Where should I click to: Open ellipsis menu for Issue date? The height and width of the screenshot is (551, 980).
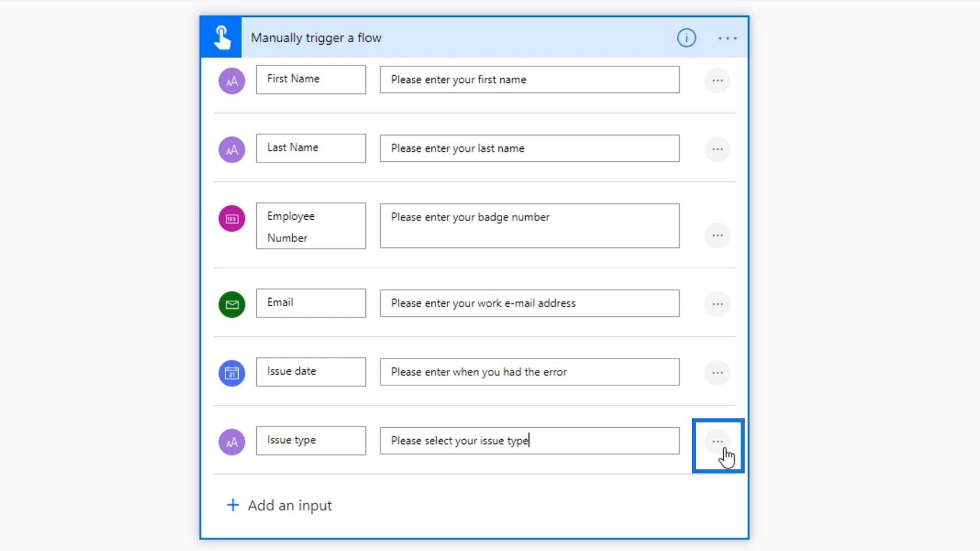(717, 373)
